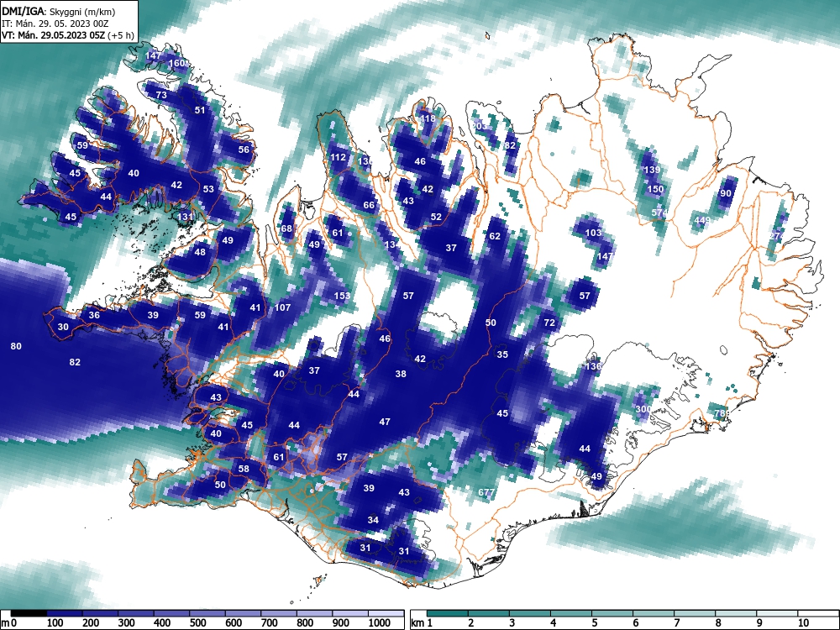Click the visibility value "66"
The width and height of the screenshot is (840, 630).
[x=369, y=205]
